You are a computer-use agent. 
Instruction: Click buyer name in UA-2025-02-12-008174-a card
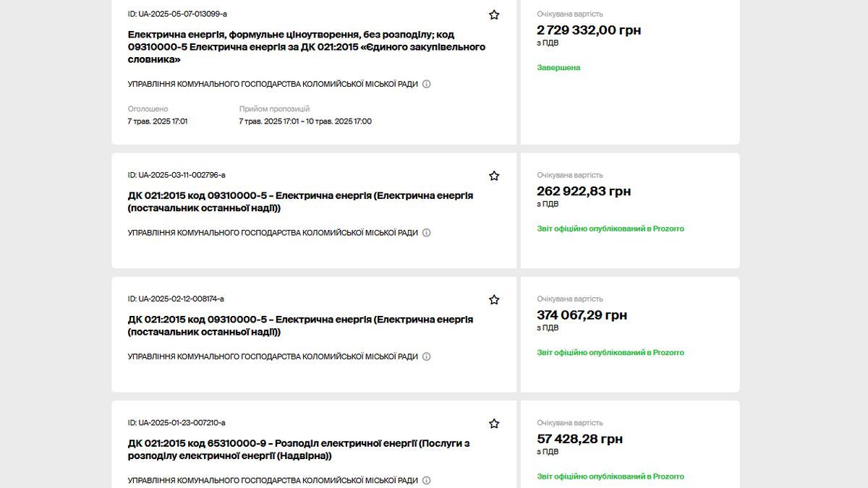tap(273, 356)
